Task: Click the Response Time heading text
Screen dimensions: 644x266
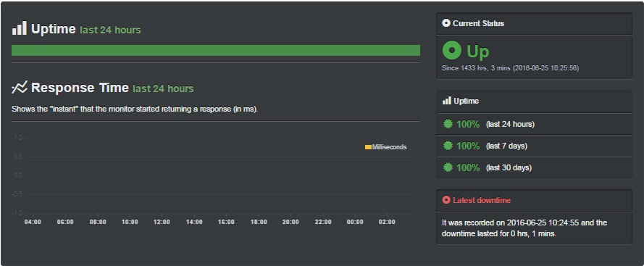Action: tap(80, 88)
